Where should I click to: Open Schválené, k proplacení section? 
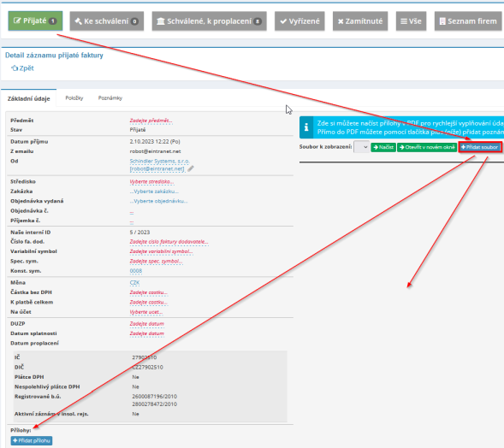click(210, 21)
